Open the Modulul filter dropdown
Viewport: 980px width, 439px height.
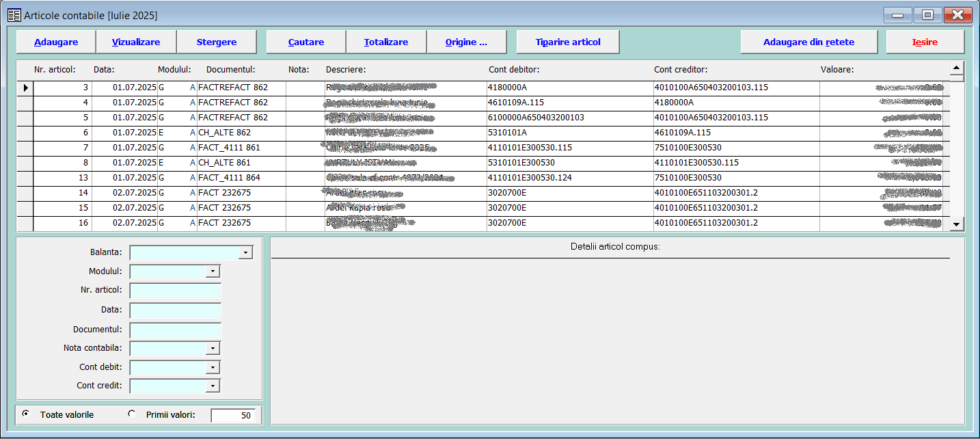[213, 271]
